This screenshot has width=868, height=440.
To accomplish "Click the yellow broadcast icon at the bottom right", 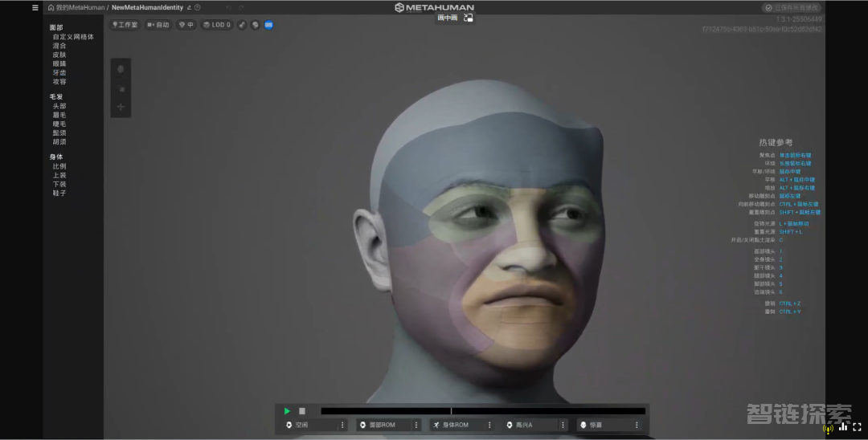I will pos(829,428).
